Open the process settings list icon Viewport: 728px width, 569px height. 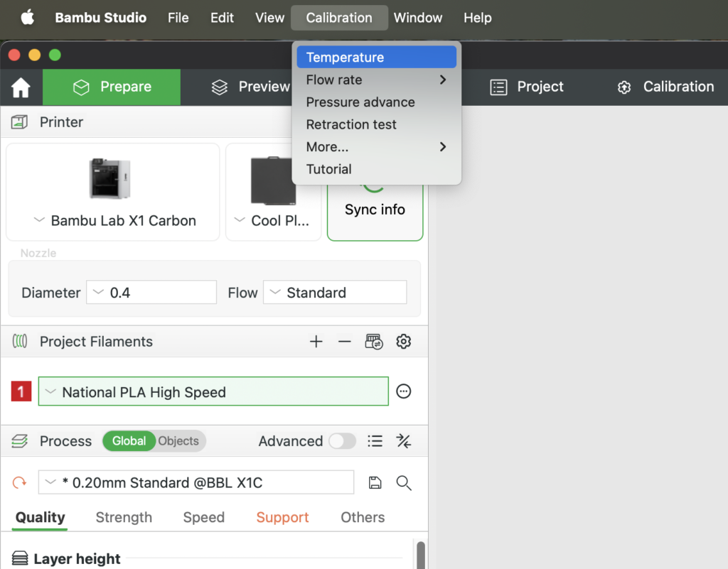(x=375, y=441)
